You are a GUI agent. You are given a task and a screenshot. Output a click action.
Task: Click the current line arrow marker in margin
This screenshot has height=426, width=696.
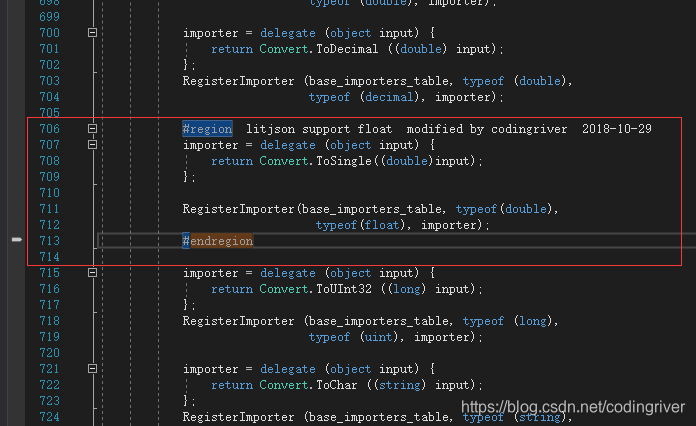[16, 240]
